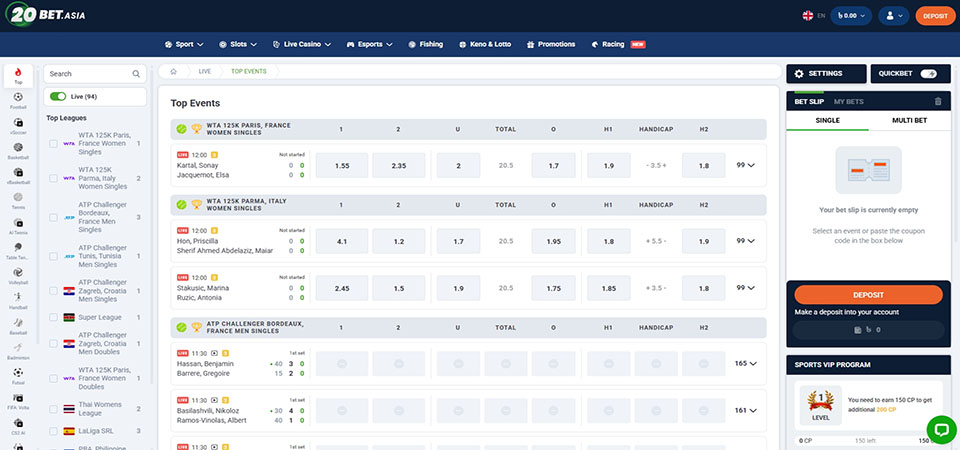The image size is (960, 450).
Task: Click the Deposit button in bet slip
Action: [x=868, y=295]
